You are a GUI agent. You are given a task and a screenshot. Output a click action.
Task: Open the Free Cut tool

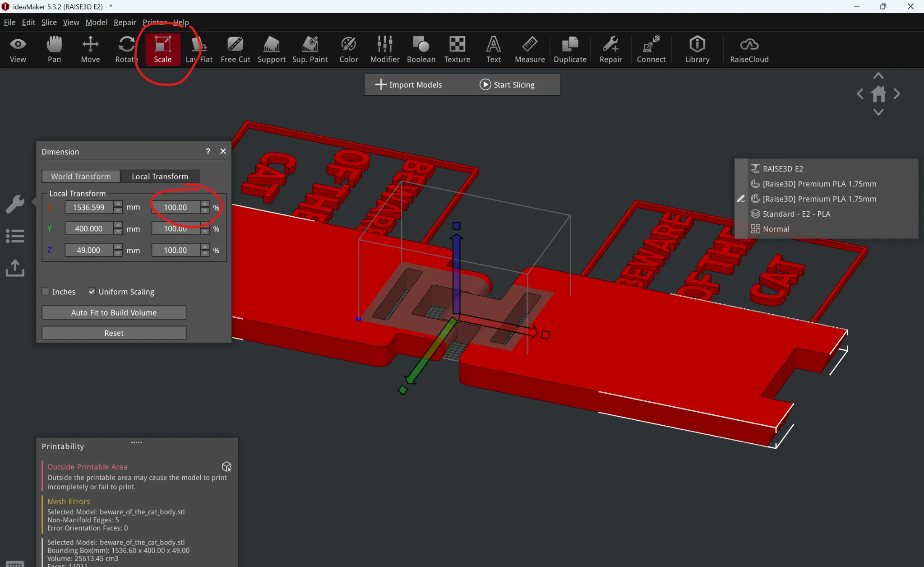point(235,50)
